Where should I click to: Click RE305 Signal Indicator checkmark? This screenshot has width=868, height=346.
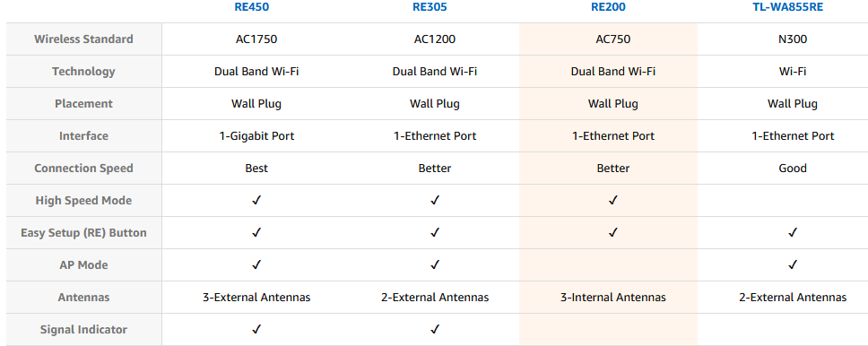435,329
